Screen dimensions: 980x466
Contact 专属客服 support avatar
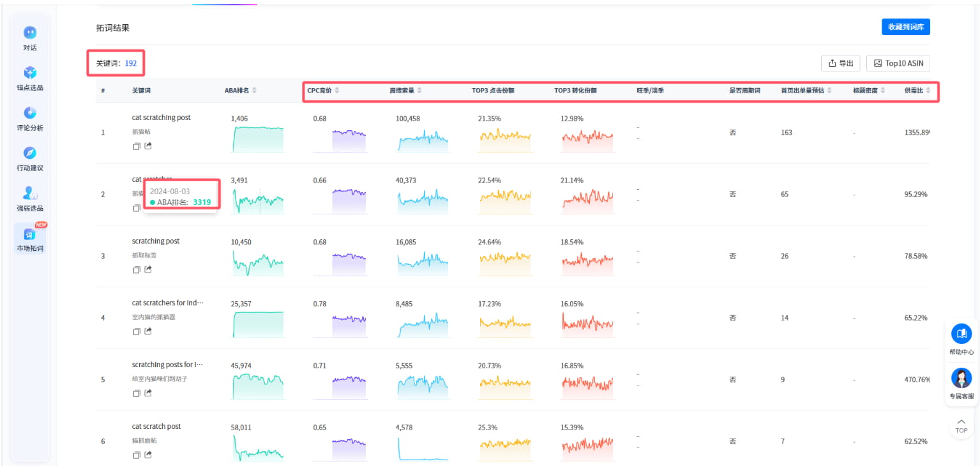pos(961,378)
